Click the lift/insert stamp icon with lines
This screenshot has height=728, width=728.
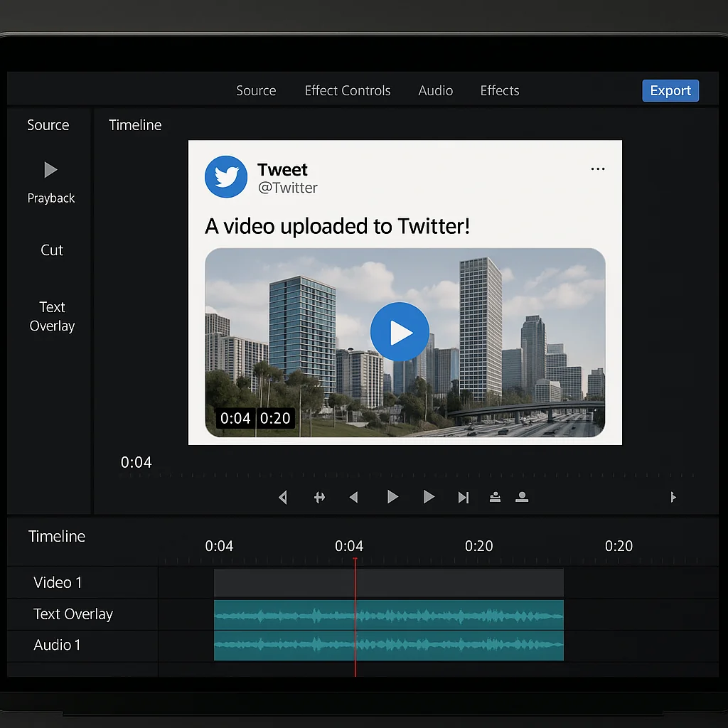click(495, 497)
